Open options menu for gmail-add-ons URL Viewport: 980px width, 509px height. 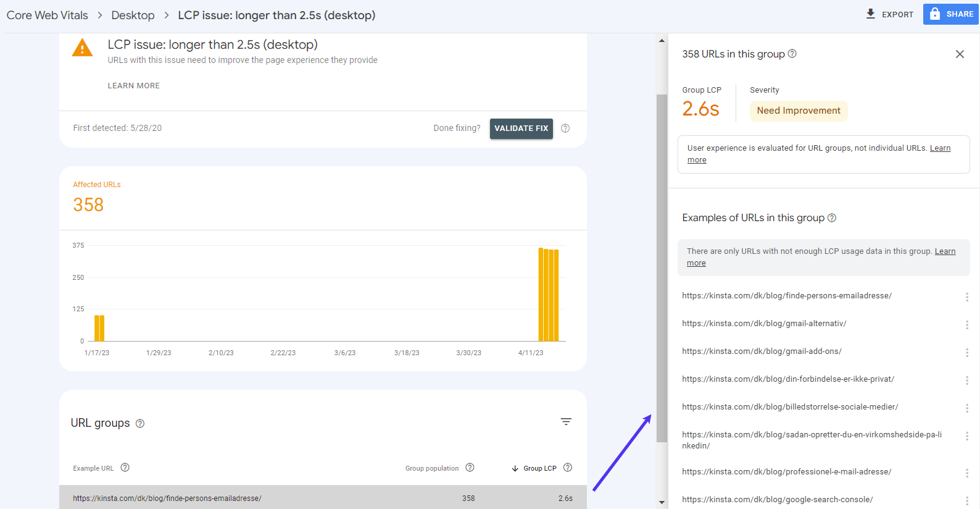point(966,353)
